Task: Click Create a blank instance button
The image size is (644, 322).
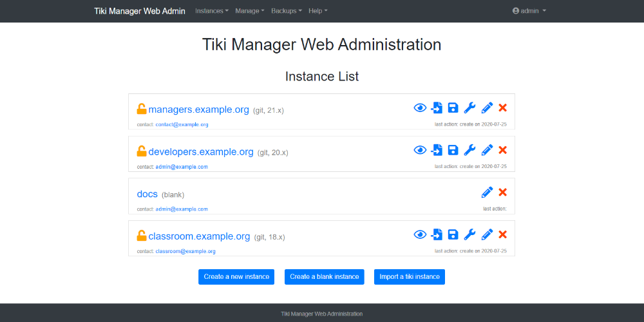Action: click(x=325, y=277)
